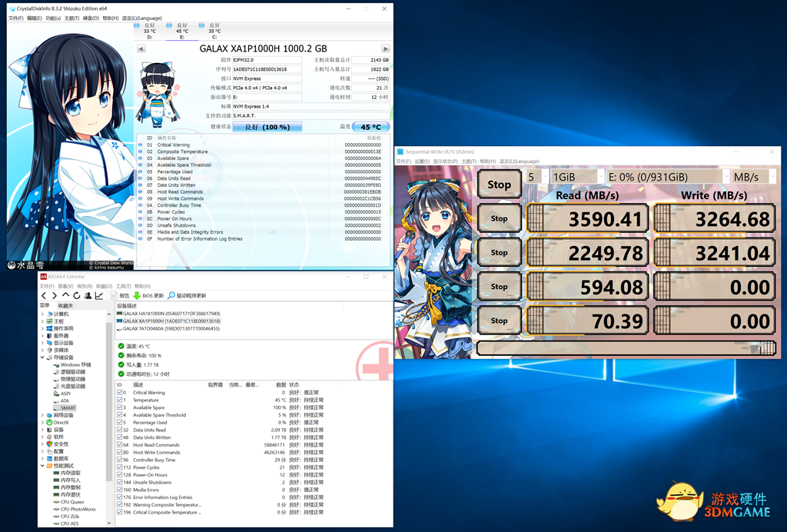
Task: Toggle the Available Spare Threshold checkbox in AIDA64
Action: tap(120, 415)
